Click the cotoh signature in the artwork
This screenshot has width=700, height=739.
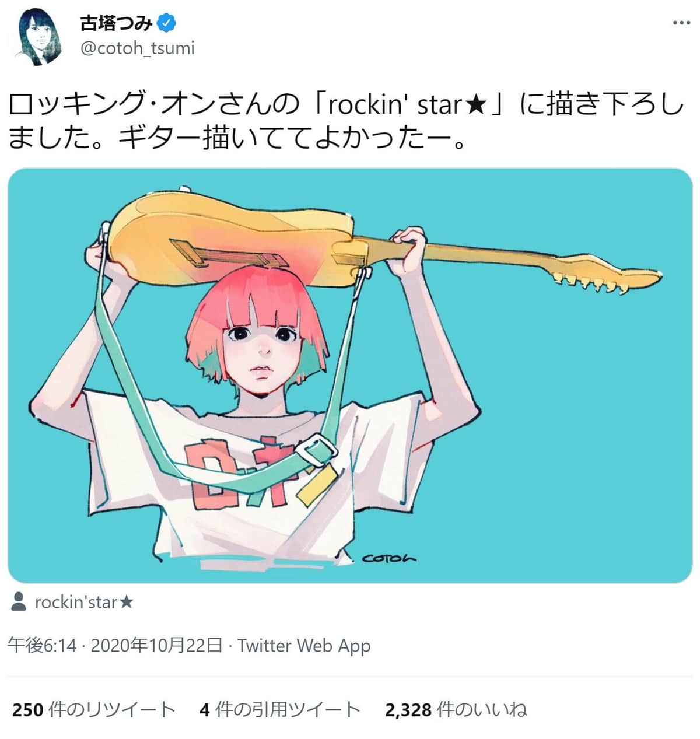point(389,558)
